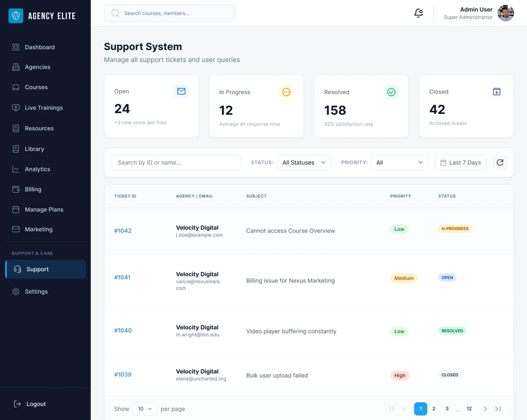Click the Billing sidebar icon
This screenshot has height=420, width=527.
pyautogui.click(x=16, y=189)
